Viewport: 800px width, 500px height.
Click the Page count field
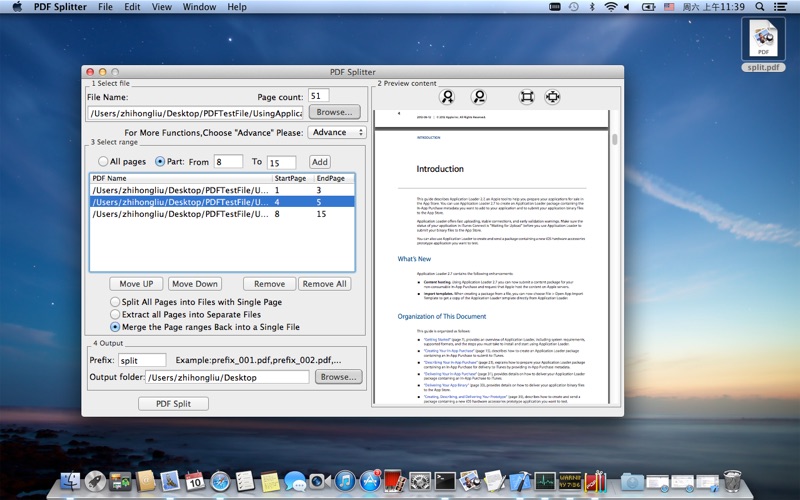pyautogui.click(x=319, y=95)
